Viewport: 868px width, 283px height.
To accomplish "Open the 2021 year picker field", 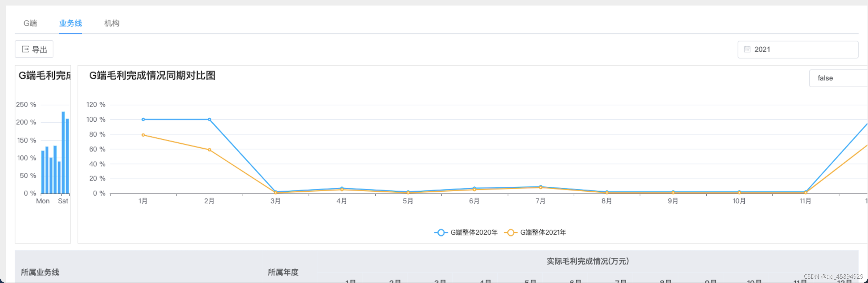I will 798,49.
